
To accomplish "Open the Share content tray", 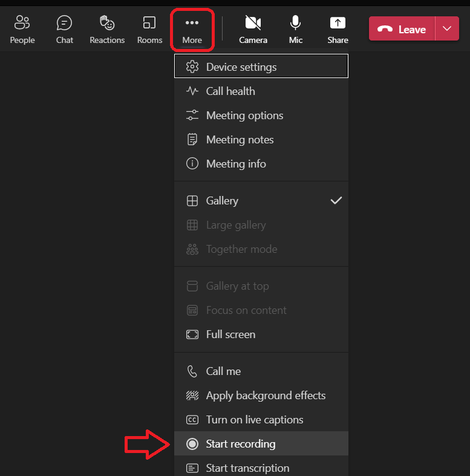I will (x=338, y=29).
